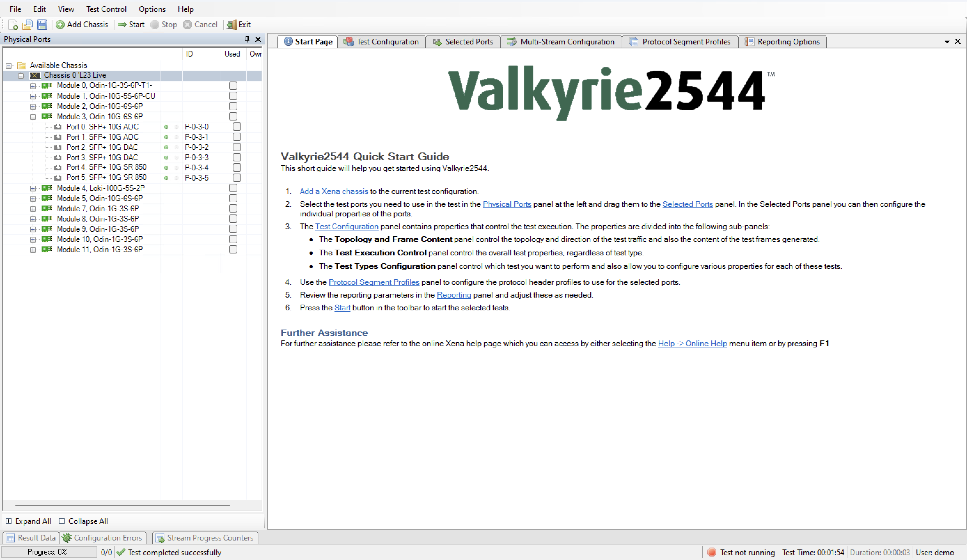This screenshot has height=560, width=967.
Task: Follow the Selected Ports link in guide
Action: [x=688, y=204]
